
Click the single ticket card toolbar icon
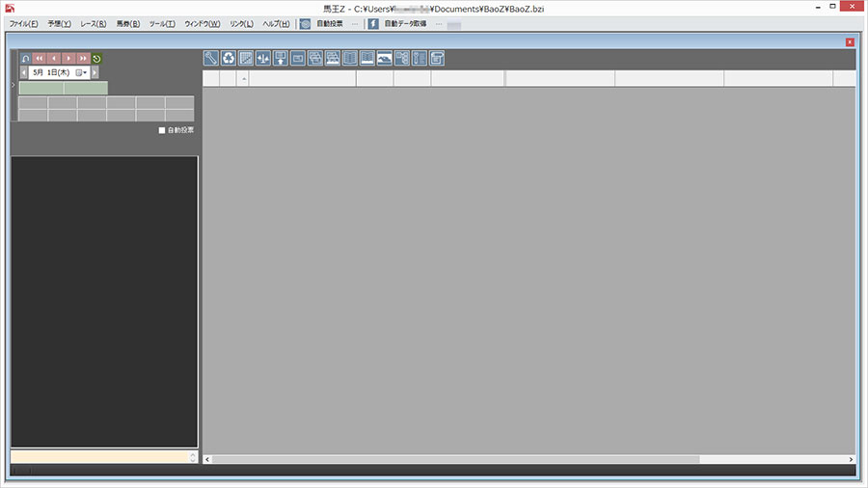pos(298,58)
